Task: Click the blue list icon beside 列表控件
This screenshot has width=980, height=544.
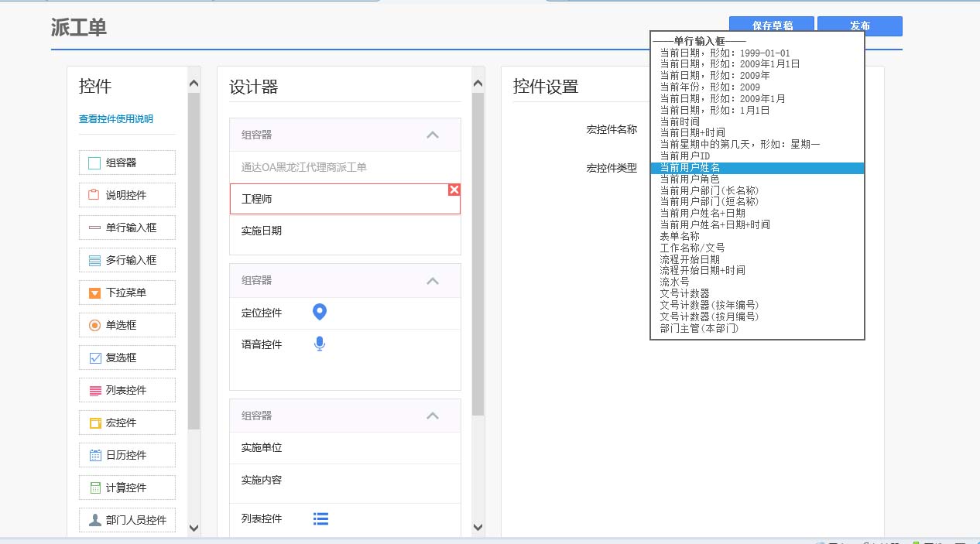Action: [320, 518]
